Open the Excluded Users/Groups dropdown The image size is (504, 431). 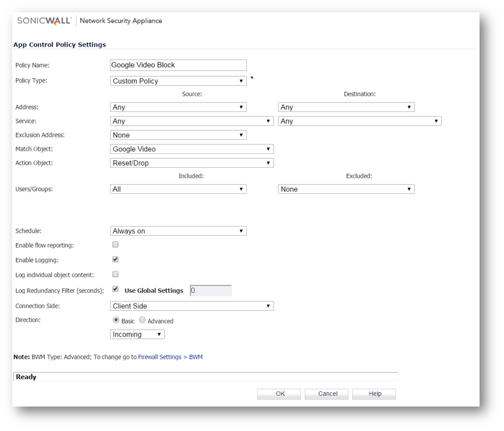346,189
